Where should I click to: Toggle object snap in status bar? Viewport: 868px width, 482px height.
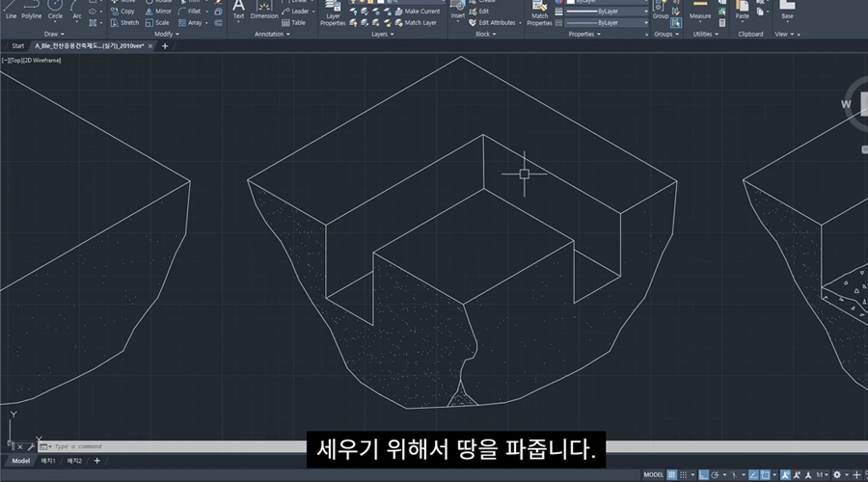point(765,475)
